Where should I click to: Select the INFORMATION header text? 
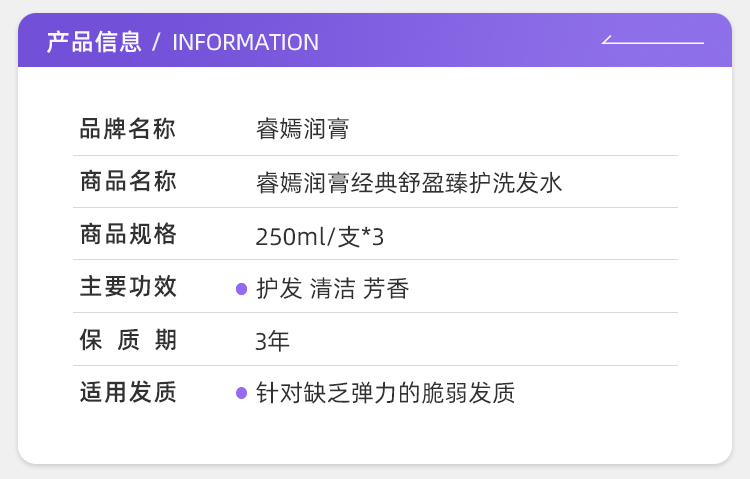pyautogui.click(x=245, y=42)
